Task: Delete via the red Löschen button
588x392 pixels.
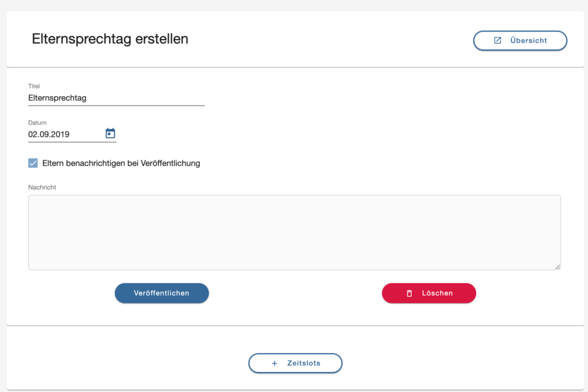Action: pyautogui.click(x=429, y=293)
